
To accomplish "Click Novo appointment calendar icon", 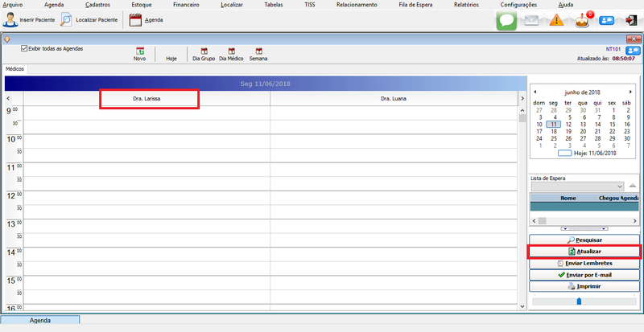I will click(140, 53).
